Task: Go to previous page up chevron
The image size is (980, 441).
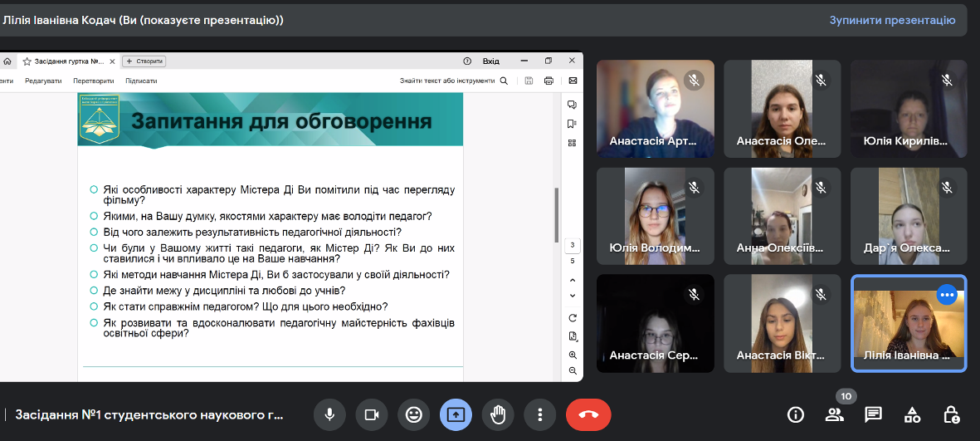Action: coord(573,280)
